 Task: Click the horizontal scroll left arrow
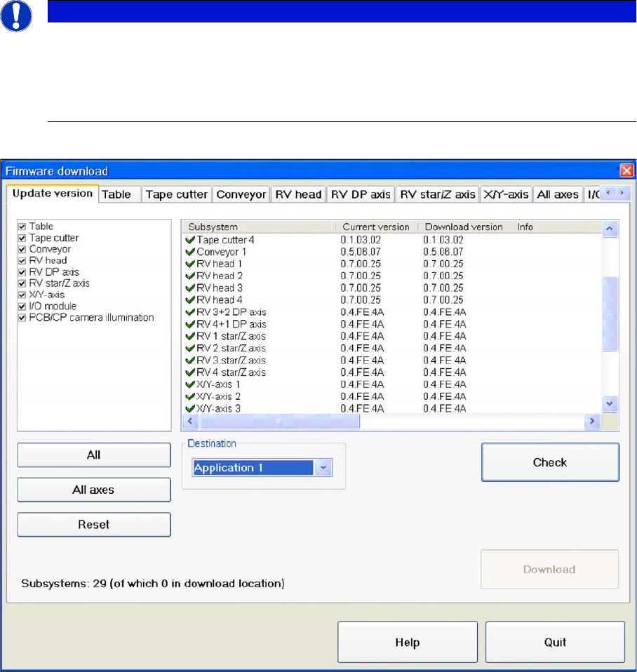click(190, 422)
